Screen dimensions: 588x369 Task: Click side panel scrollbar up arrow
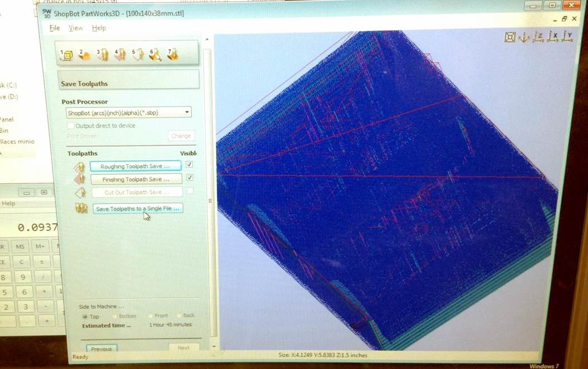click(207, 40)
